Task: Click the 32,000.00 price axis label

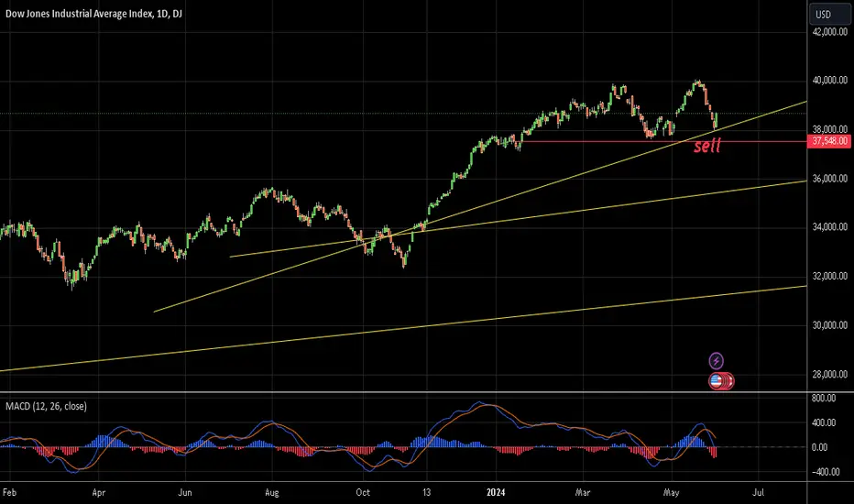Action: coord(829,276)
